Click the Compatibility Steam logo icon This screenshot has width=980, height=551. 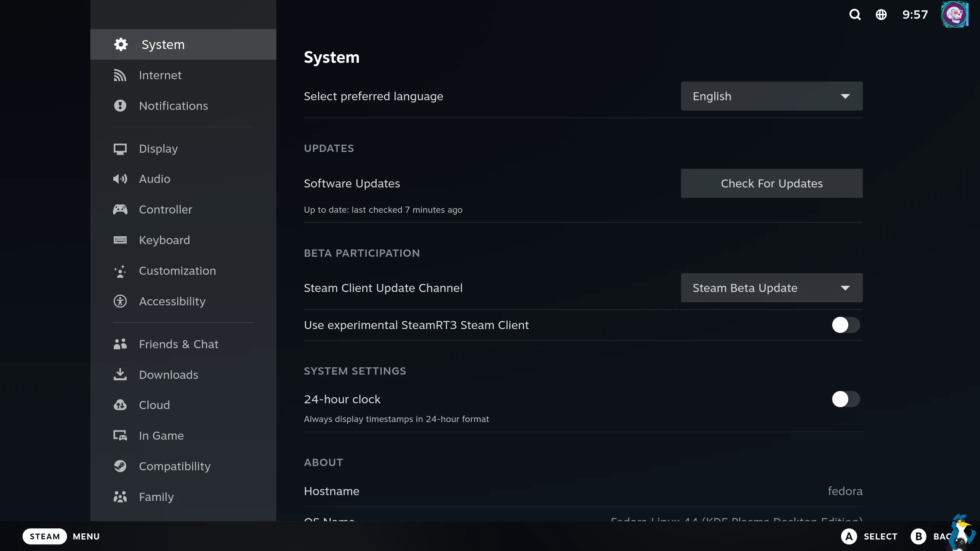pyautogui.click(x=120, y=466)
